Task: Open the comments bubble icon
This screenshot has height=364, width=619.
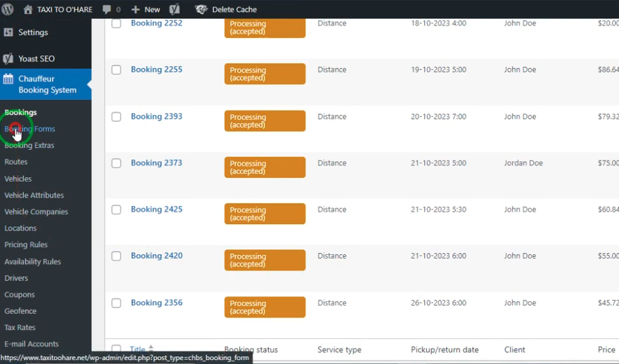Action: 107,9
